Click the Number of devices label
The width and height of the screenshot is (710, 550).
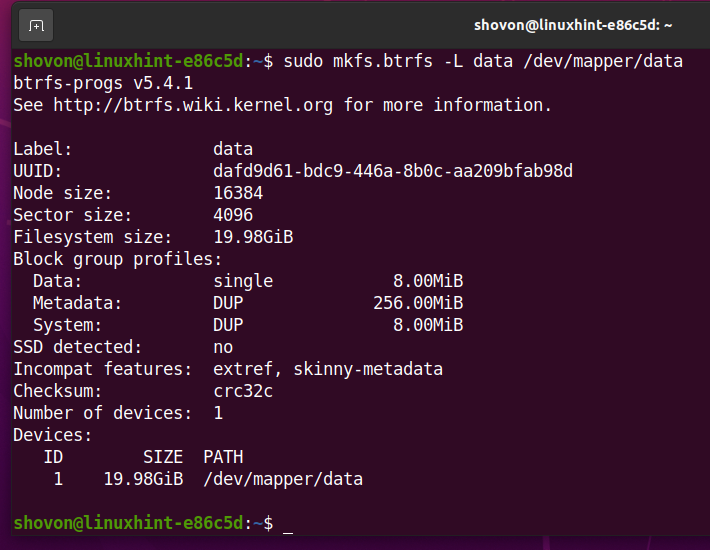pyautogui.click(x=102, y=413)
